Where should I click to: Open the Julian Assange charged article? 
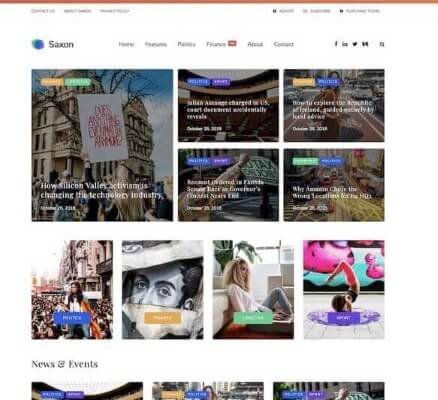click(228, 110)
